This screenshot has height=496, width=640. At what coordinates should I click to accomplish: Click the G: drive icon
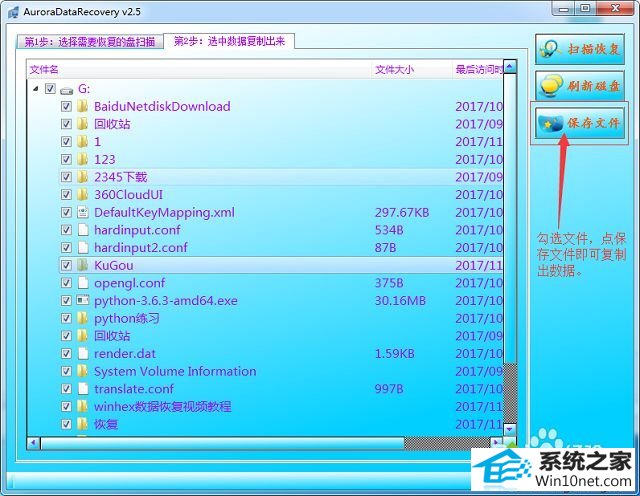tap(67, 90)
